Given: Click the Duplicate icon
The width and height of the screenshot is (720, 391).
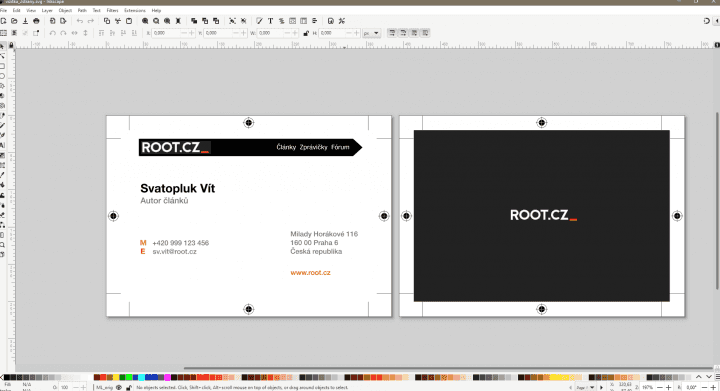Looking at the screenshot, I should coord(194,21).
